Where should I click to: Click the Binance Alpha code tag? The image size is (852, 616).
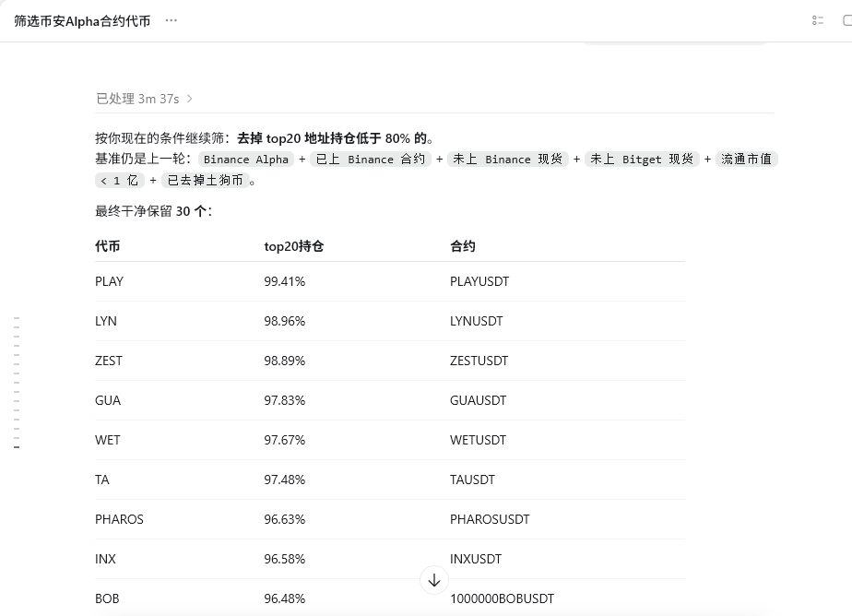[246, 160]
